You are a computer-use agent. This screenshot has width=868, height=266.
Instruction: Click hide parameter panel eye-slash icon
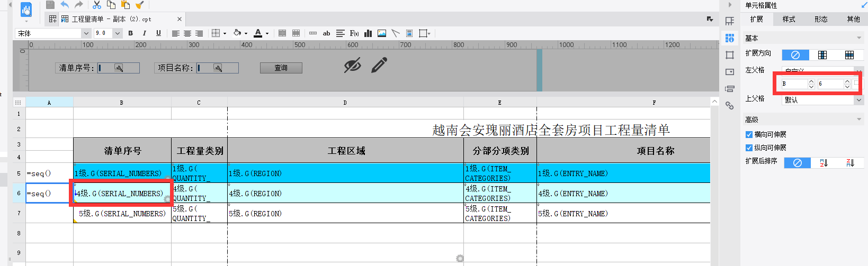pyautogui.click(x=352, y=65)
